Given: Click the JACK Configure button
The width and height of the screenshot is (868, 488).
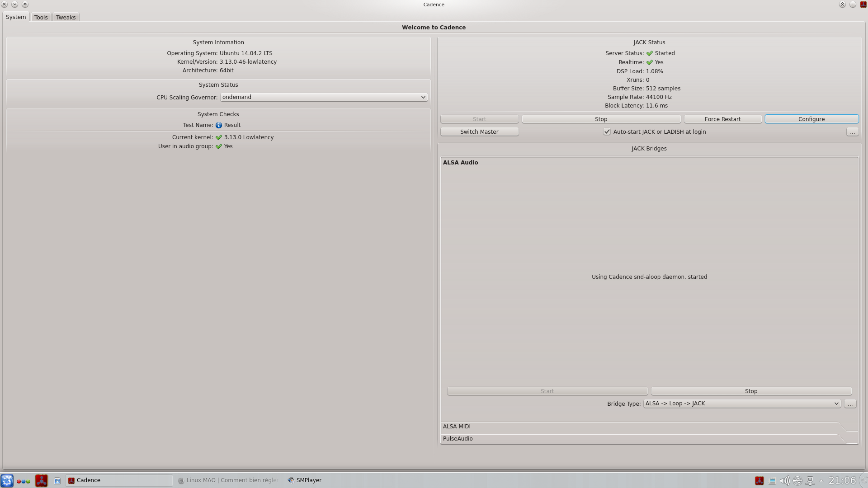Looking at the screenshot, I should [811, 119].
